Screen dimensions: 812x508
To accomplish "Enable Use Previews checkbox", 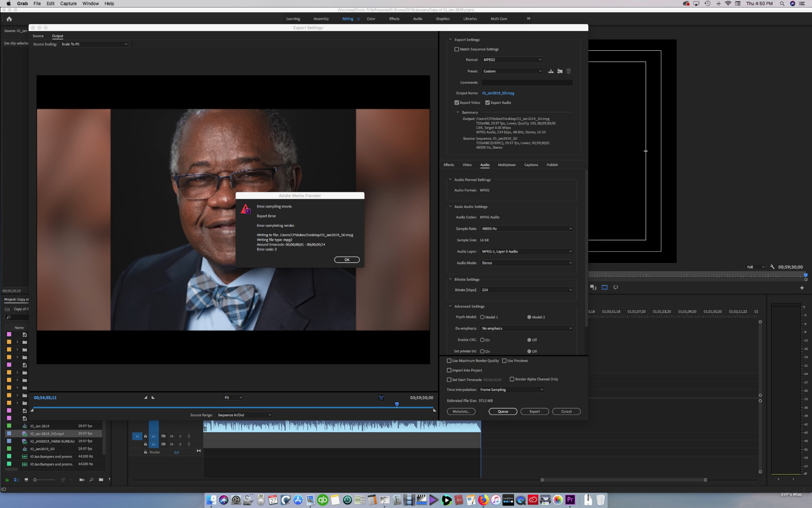I will point(504,361).
